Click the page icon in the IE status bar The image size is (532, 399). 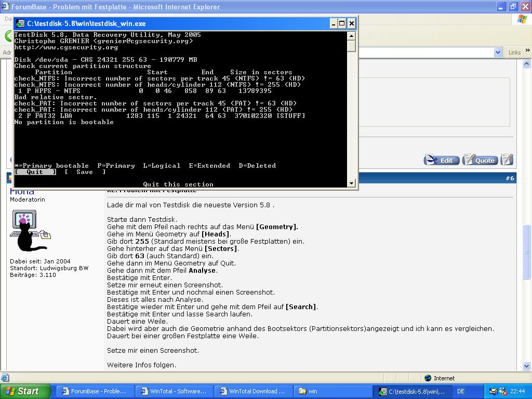coord(5,378)
